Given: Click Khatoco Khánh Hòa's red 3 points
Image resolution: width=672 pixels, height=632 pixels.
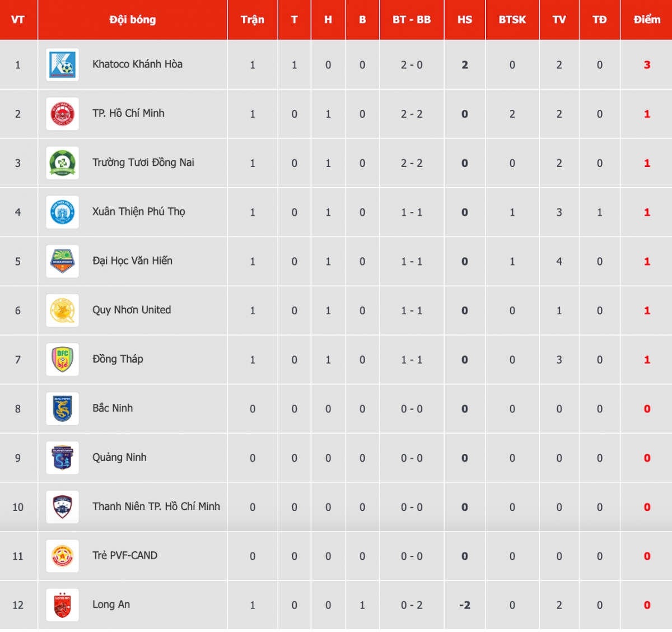Looking at the screenshot, I should coord(647,65).
